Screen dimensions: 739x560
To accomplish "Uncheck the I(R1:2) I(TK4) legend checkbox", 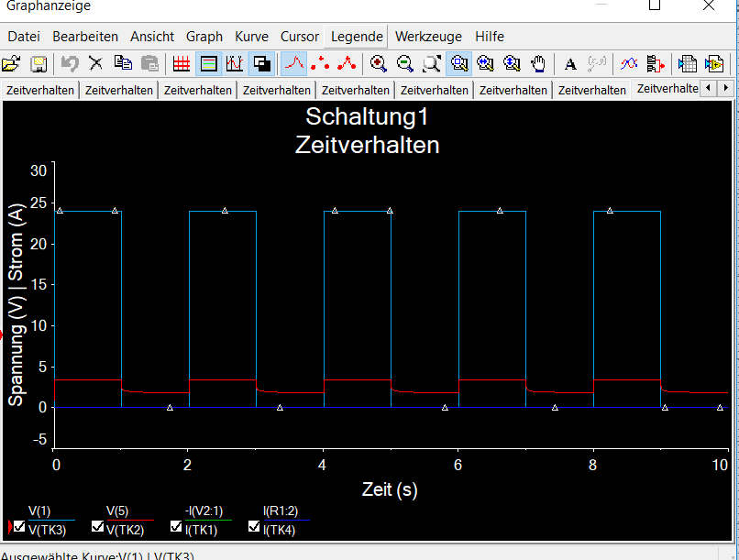I will click(254, 525).
